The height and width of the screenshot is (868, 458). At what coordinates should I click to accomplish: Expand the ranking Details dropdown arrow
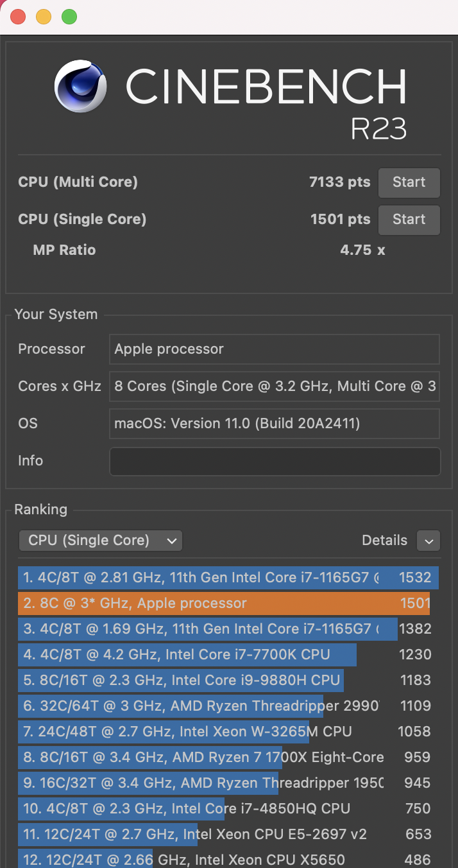[x=428, y=541]
